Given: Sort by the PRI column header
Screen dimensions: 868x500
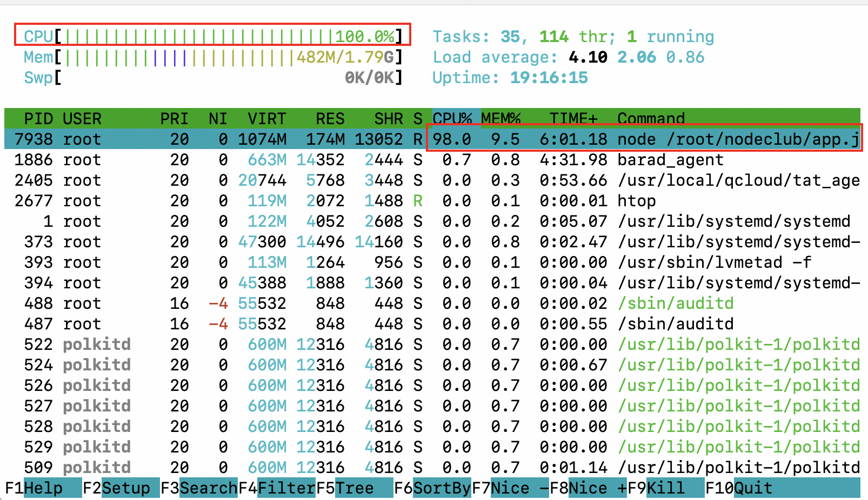Looking at the screenshot, I should coord(174,118).
